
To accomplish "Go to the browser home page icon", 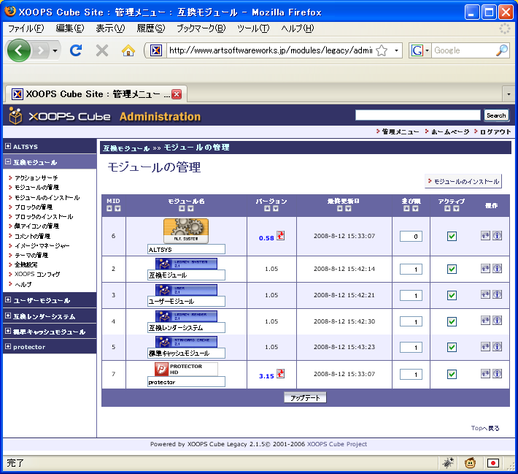I will 128,51.
